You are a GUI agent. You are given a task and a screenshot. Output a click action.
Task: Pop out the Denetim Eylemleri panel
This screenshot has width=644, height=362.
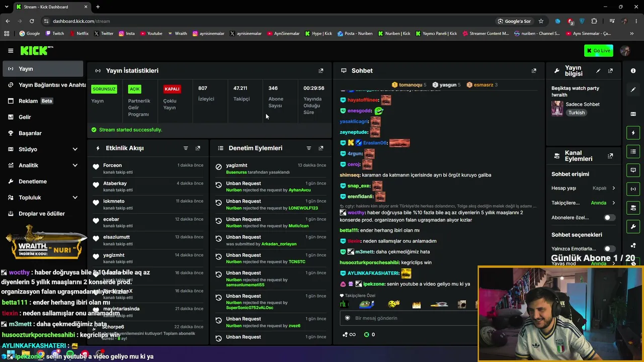(x=321, y=148)
